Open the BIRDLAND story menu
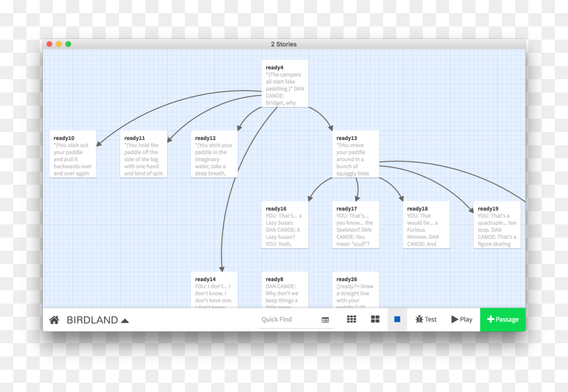Viewport: 568px width, 392px height. click(98, 320)
